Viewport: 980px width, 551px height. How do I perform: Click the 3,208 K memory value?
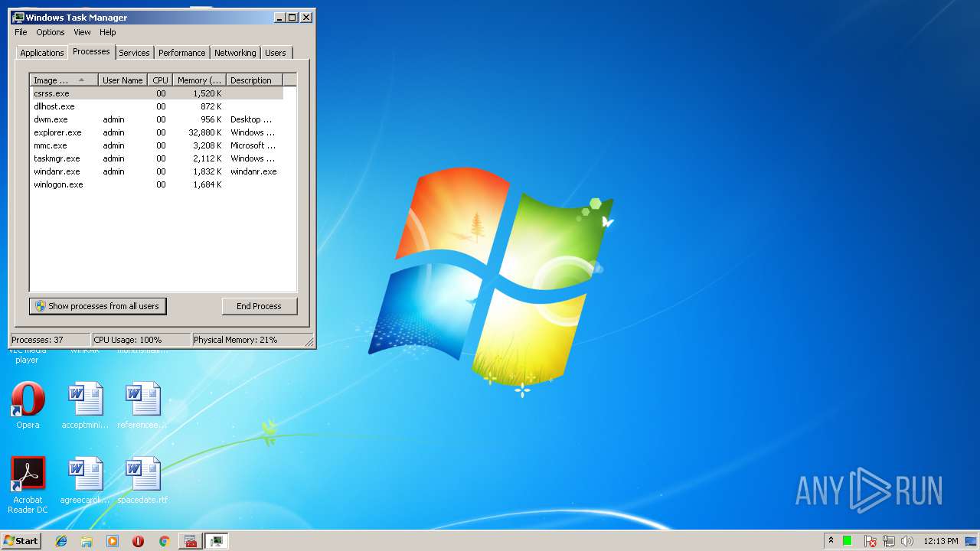(x=207, y=145)
